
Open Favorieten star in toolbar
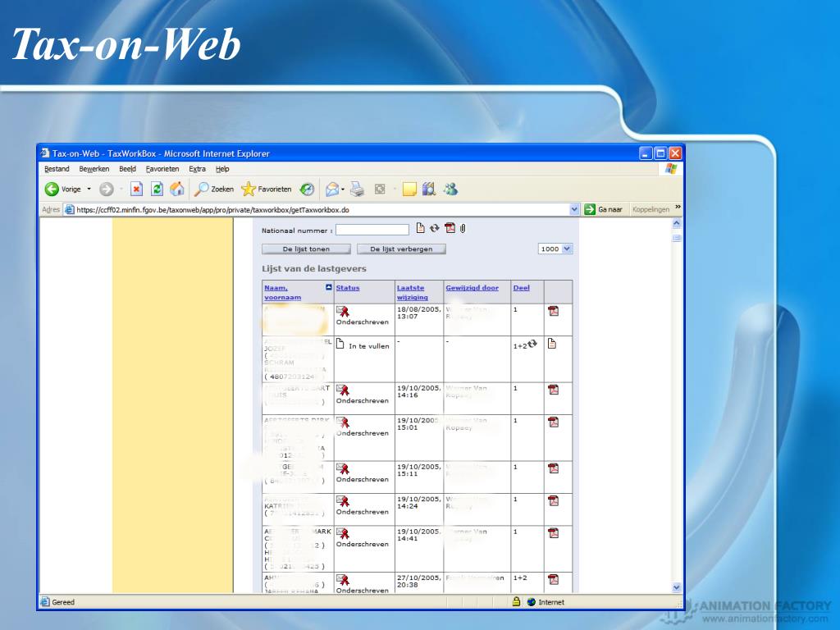(267, 189)
